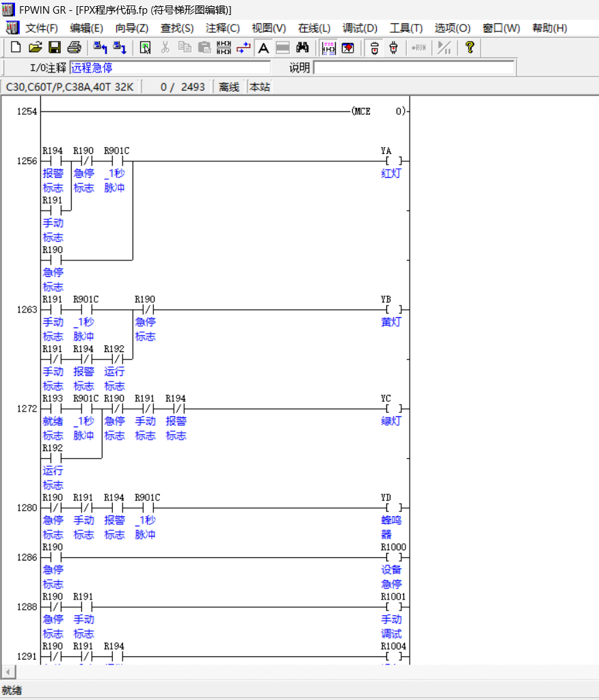This screenshot has width=599, height=700.
Task: Click the 说明 text field
Action: 413,68
